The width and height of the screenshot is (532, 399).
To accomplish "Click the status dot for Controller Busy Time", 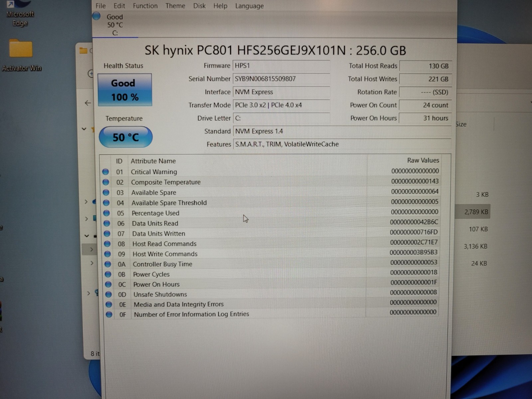I will (108, 264).
